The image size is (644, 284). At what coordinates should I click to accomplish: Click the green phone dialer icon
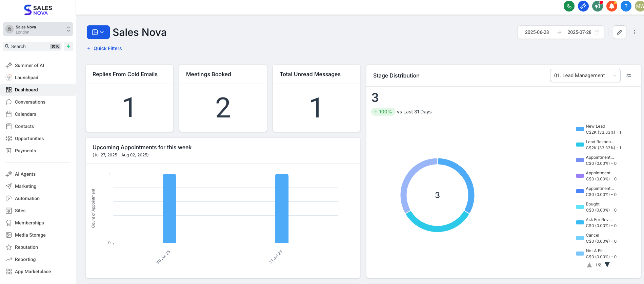click(x=569, y=6)
